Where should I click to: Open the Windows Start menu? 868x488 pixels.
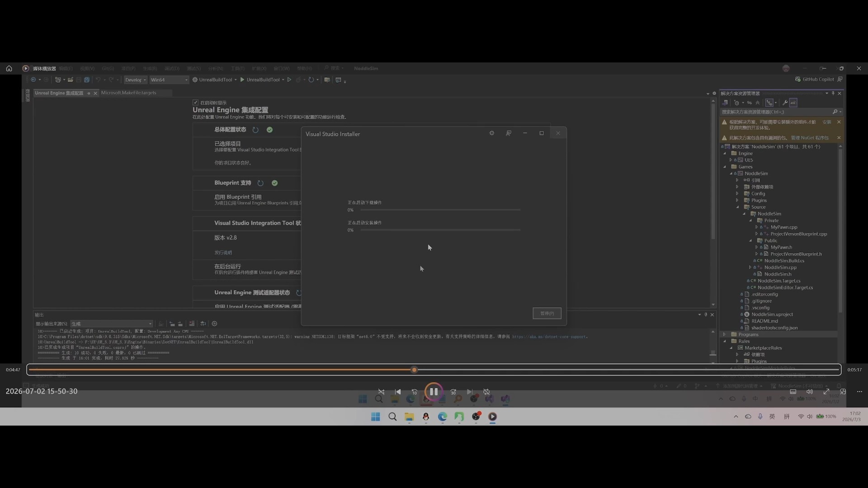tap(376, 417)
